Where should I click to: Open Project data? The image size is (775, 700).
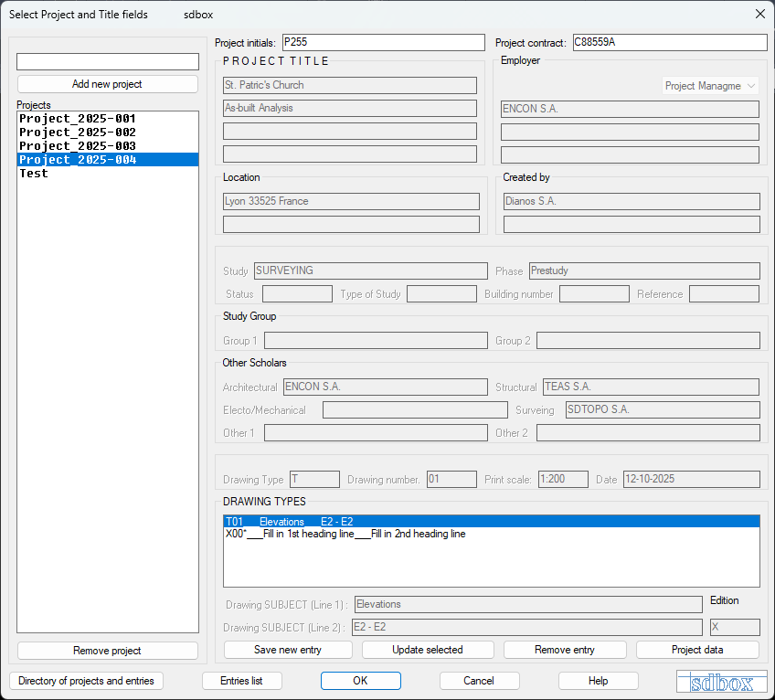697,650
